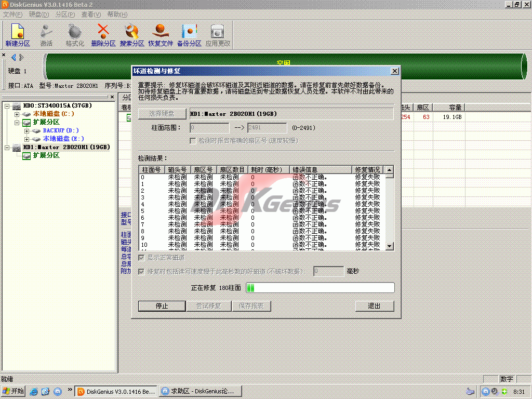
Task: Go to previous disk with left arrow
Action: pos(14,57)
